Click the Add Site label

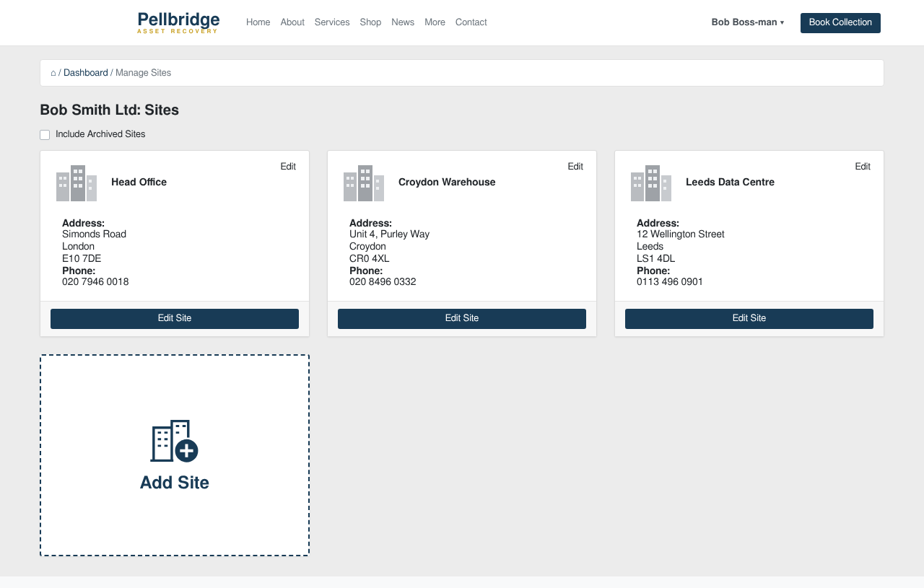[x=175, y=483]
